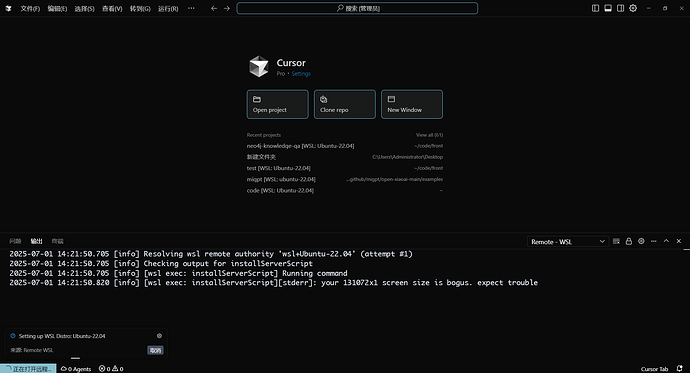Open Cursor settings gear in title bar
This screenshot has width=690, height=373.
[x=633, y=8]
